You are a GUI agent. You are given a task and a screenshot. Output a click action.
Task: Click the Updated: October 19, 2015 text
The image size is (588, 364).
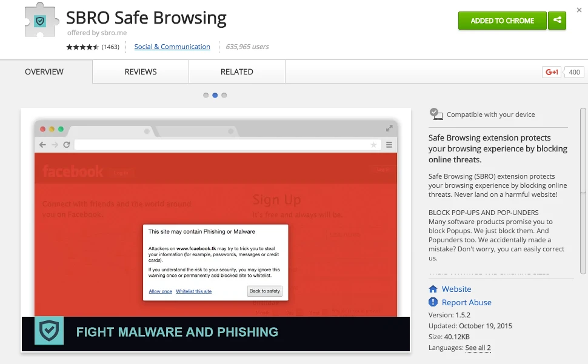[x=470, y=326]
